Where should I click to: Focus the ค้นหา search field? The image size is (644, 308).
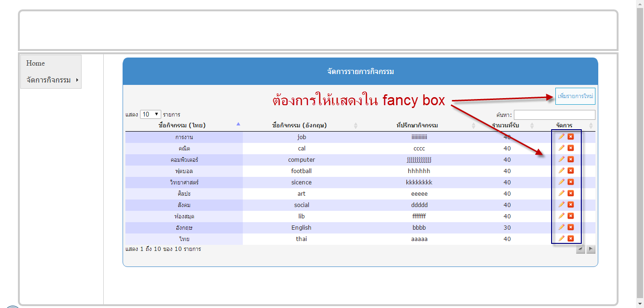pos(554,115)
